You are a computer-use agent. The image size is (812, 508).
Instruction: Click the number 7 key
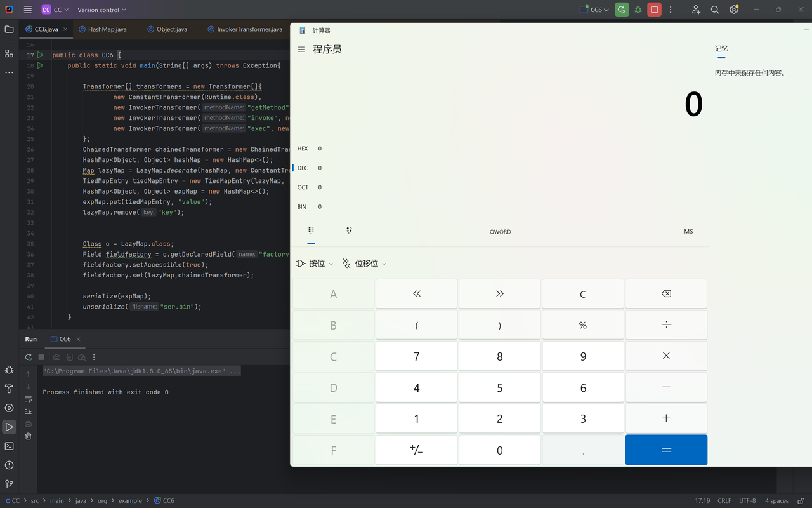click(416, 356)
